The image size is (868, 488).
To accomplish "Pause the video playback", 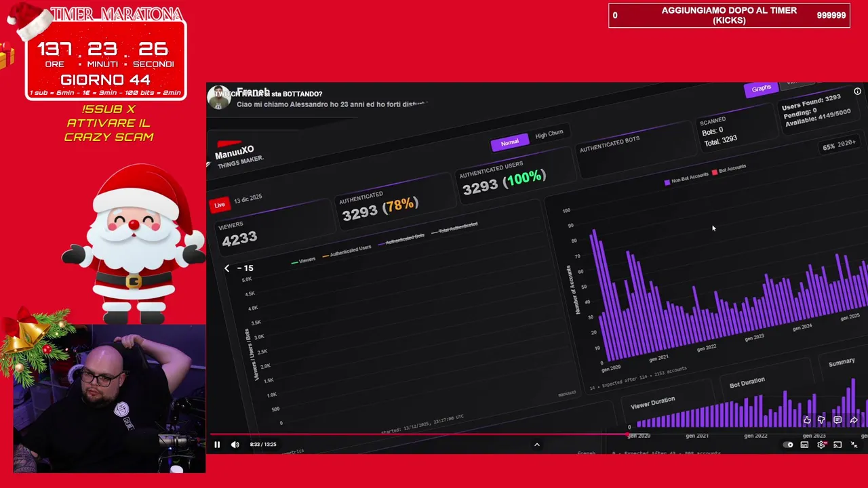I will coord(217,445).
